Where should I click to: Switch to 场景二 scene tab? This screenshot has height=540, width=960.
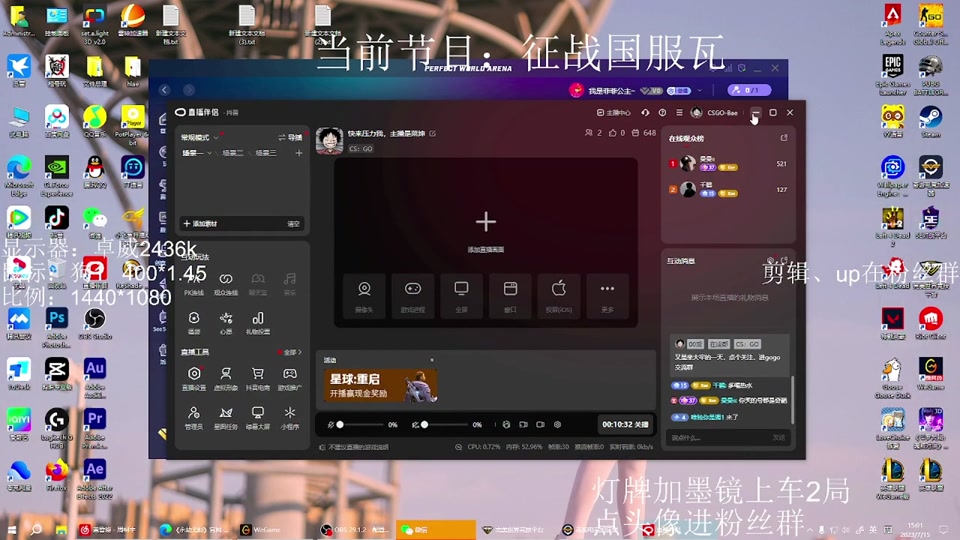[x=232, y=152]
